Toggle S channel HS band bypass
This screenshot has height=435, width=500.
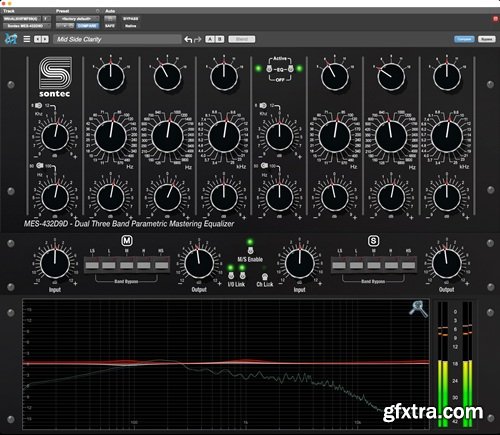409,265
